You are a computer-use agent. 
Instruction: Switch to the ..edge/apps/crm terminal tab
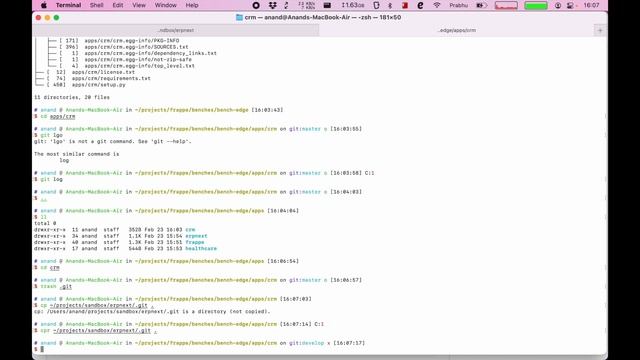point(457,30)
